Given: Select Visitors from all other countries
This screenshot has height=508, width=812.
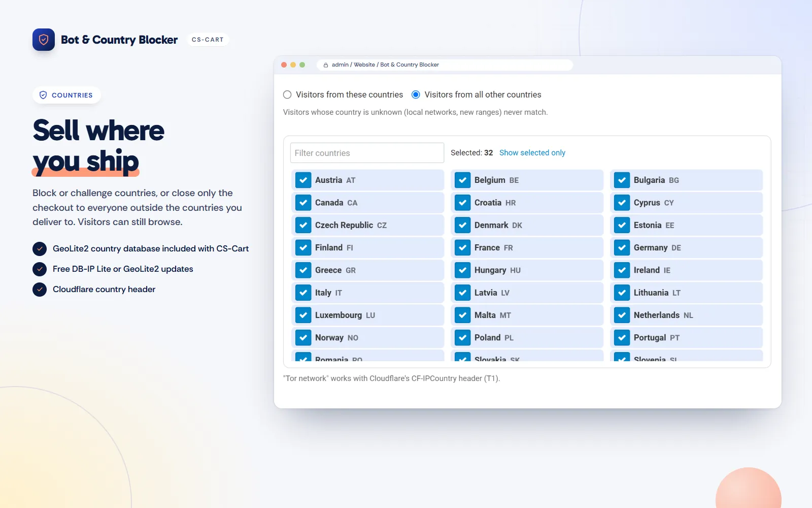Looking at the screenshot, I should [x=416, y=94].
